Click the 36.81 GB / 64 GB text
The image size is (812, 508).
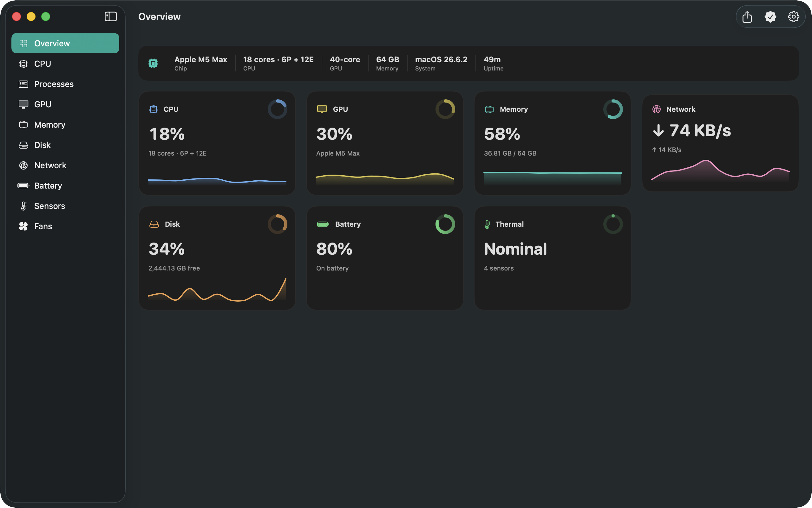click(x=510, y=154)
